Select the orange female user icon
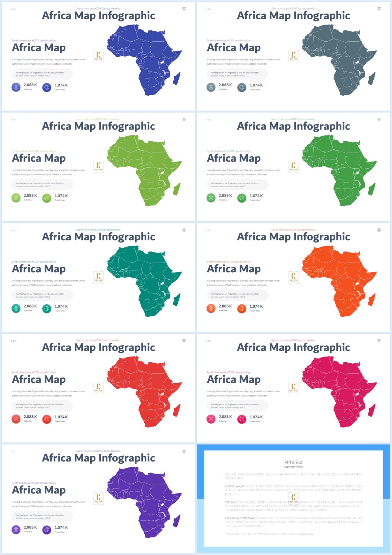The width and height of the screenshot is (392, 555). tap(242, 308)
